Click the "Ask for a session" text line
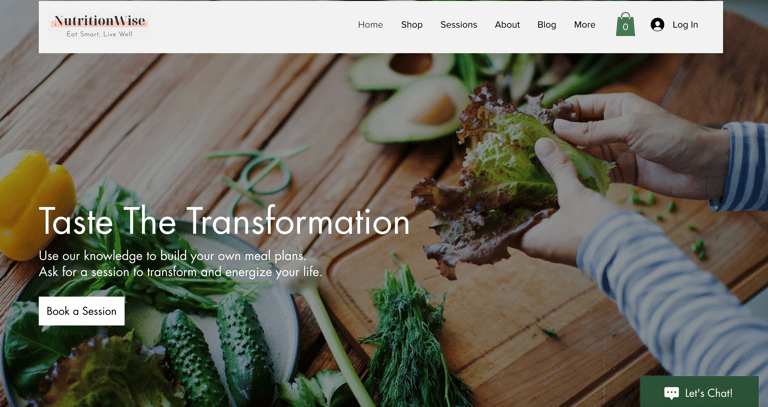The image size is (768, 407). coord(181,271)
